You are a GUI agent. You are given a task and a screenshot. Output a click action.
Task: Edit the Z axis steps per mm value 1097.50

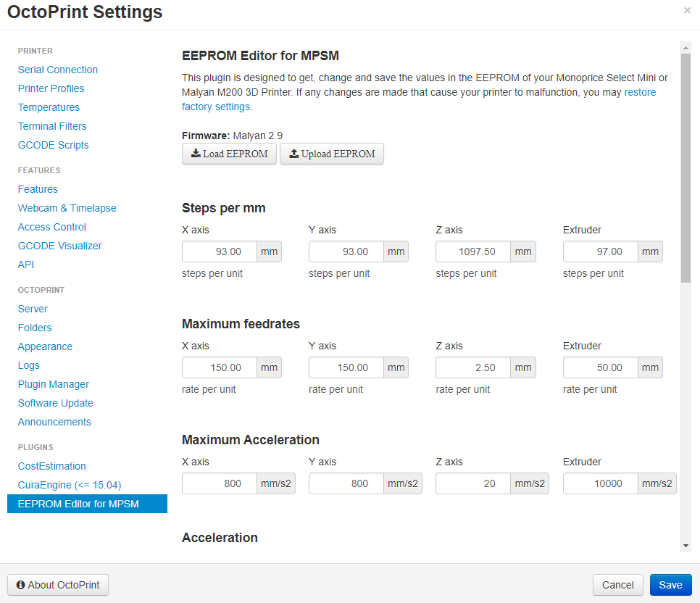(x=473, y=251)
